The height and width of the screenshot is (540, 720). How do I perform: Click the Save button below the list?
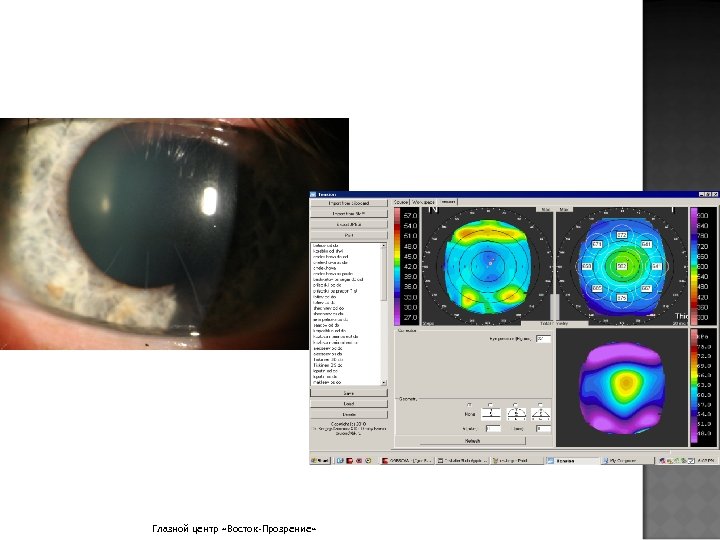pos(349,393)
